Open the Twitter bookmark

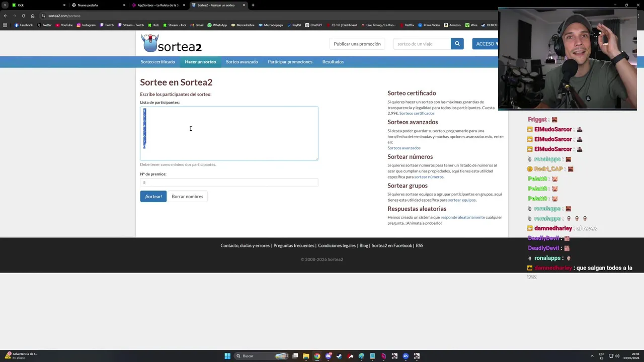pyautogui.click(x=44, y=25)
